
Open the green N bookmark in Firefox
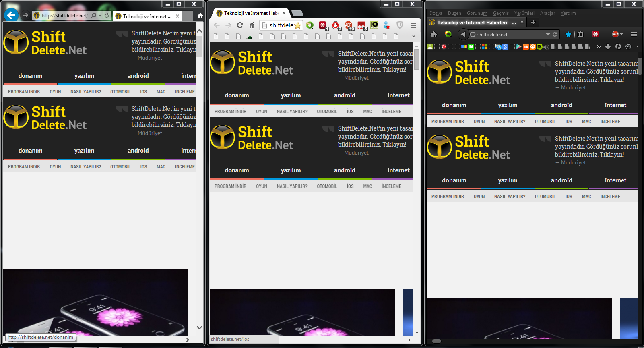[x=471, y=46]
